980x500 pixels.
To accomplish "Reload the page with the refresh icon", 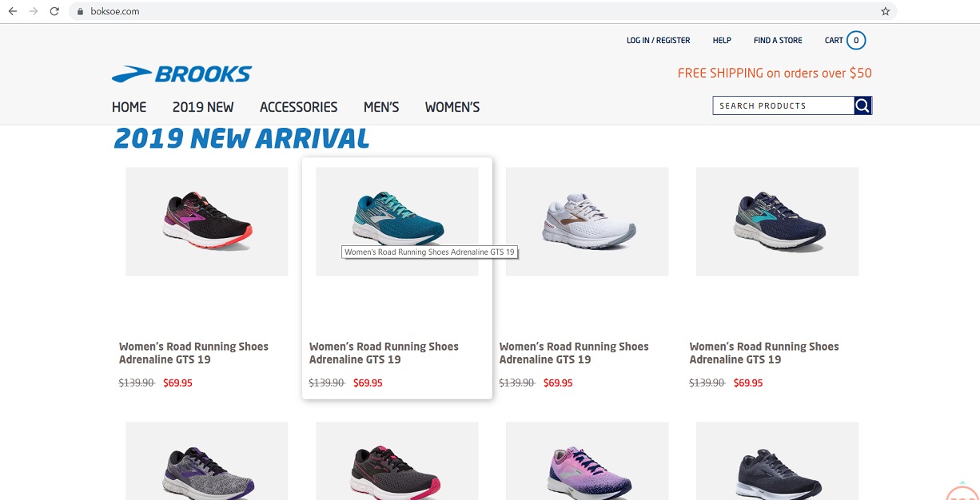I will [54, 11].
